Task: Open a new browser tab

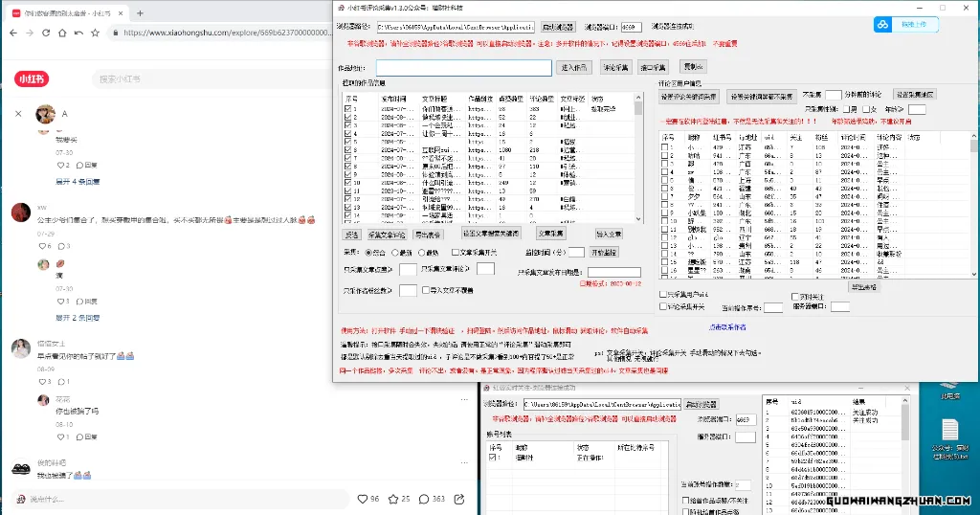Action: 140,12
